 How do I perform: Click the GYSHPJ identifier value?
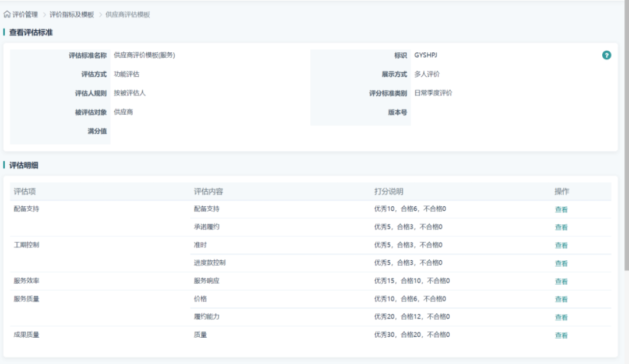click(x=426, y=55)
